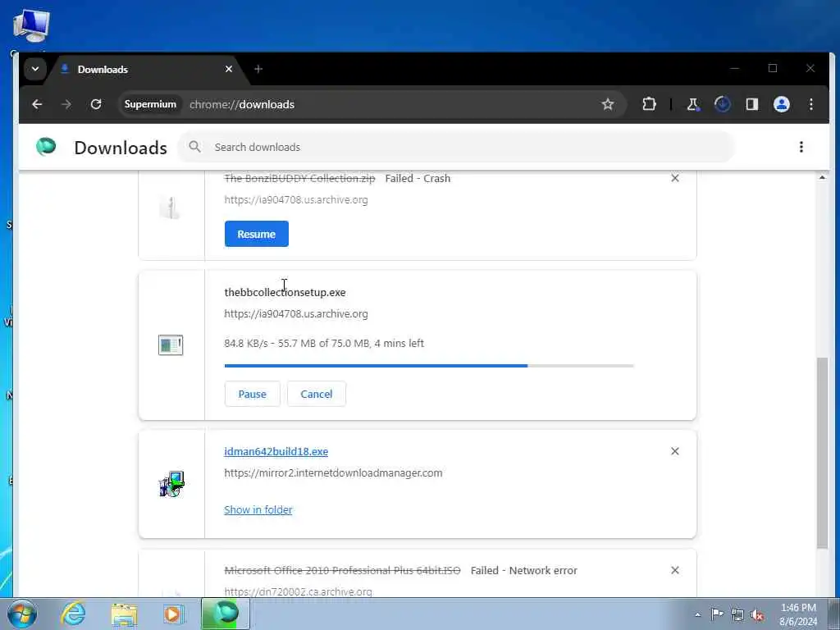Click the Failed - Network error status

524,571
